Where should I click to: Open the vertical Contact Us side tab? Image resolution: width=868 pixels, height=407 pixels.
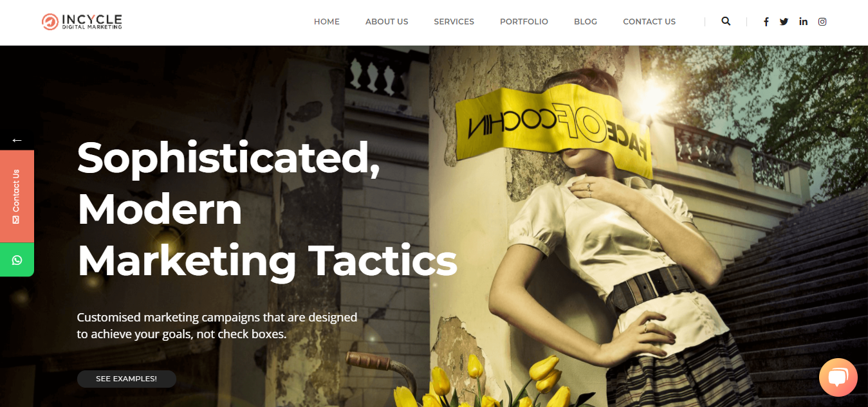17,196
